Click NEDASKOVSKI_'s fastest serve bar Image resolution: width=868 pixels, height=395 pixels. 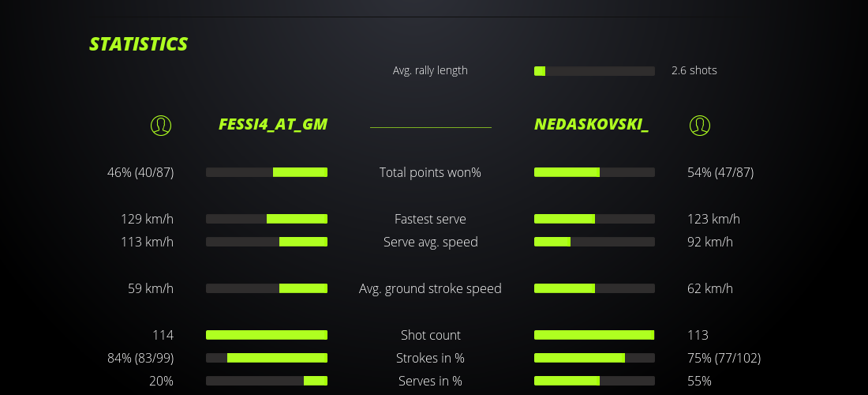tap(594, 219)
